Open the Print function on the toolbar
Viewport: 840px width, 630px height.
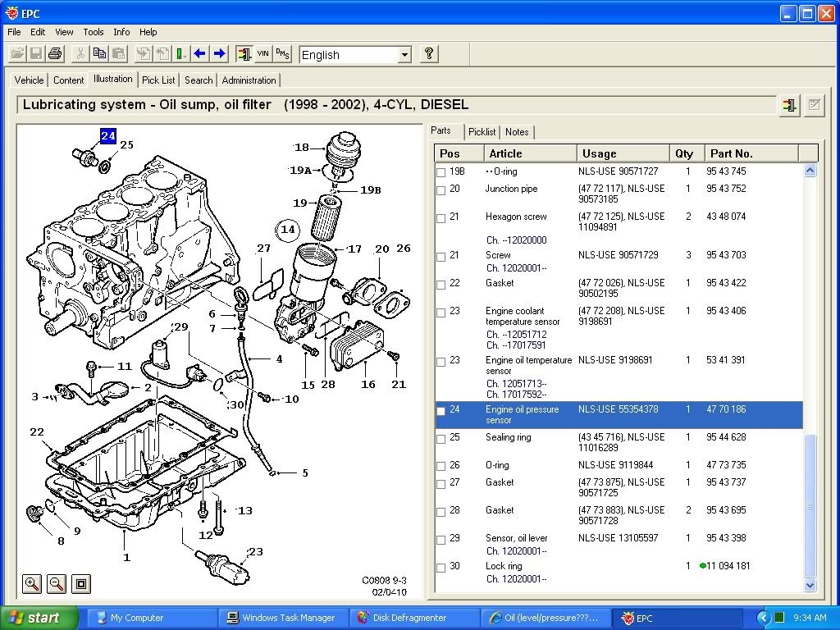(54, 54)
